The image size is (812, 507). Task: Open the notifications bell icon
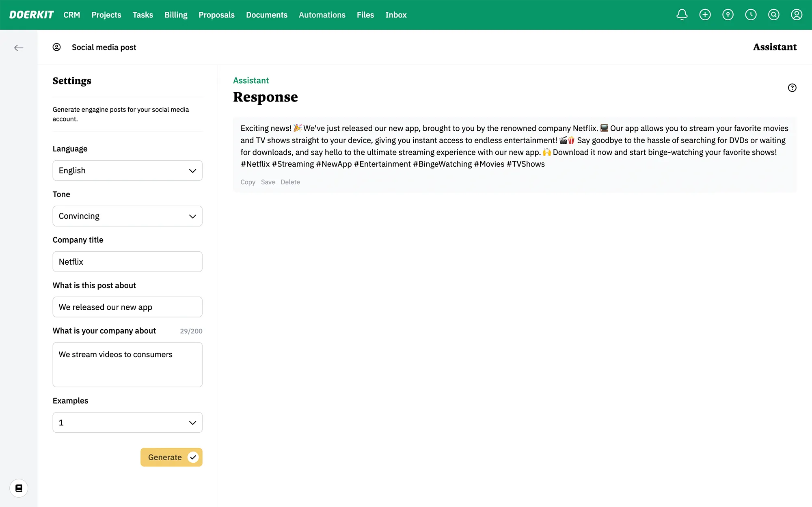pos(682,15)
